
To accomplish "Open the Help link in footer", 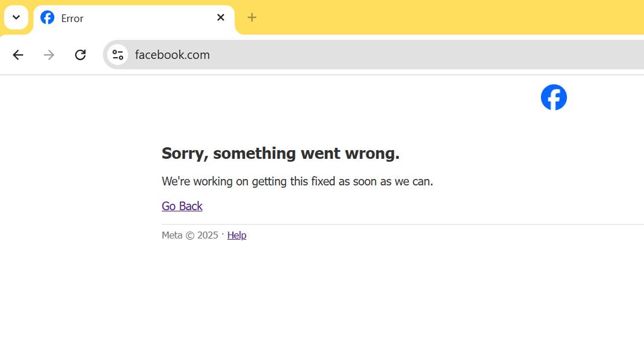I will [x=237, y=235].
